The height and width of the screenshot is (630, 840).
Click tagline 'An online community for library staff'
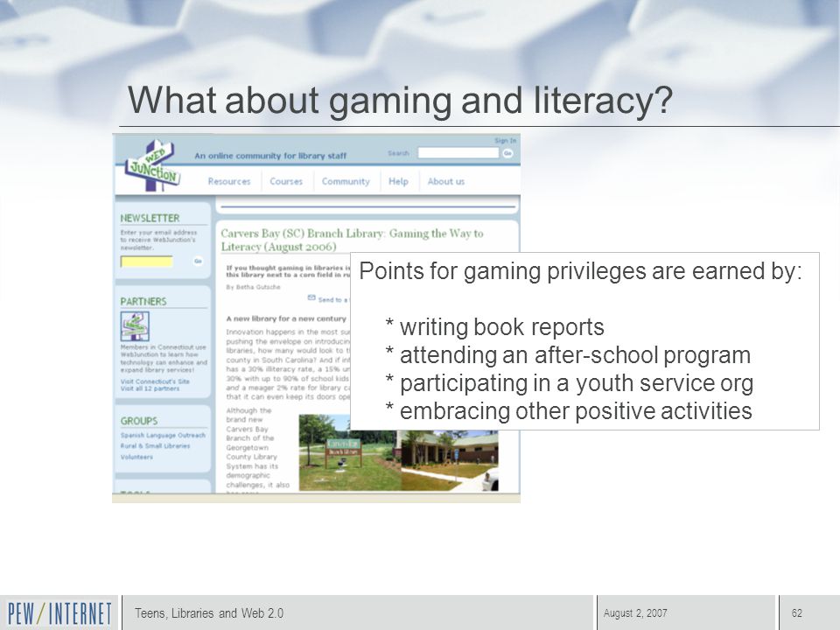270,156
